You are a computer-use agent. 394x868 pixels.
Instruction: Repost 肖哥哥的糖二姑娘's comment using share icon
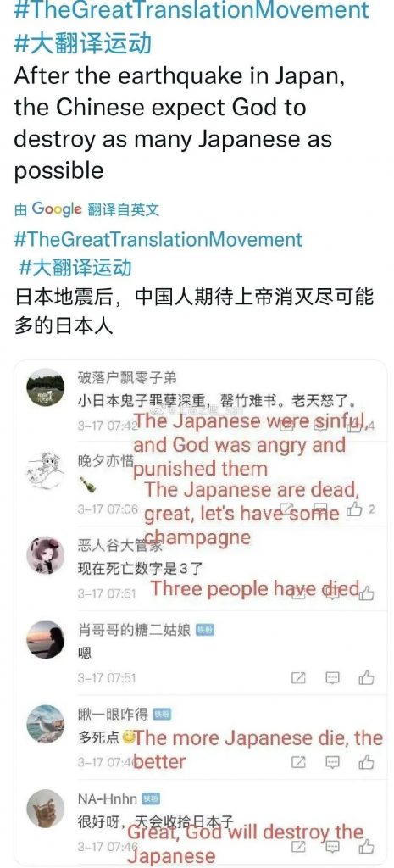[x=298, y=677]
